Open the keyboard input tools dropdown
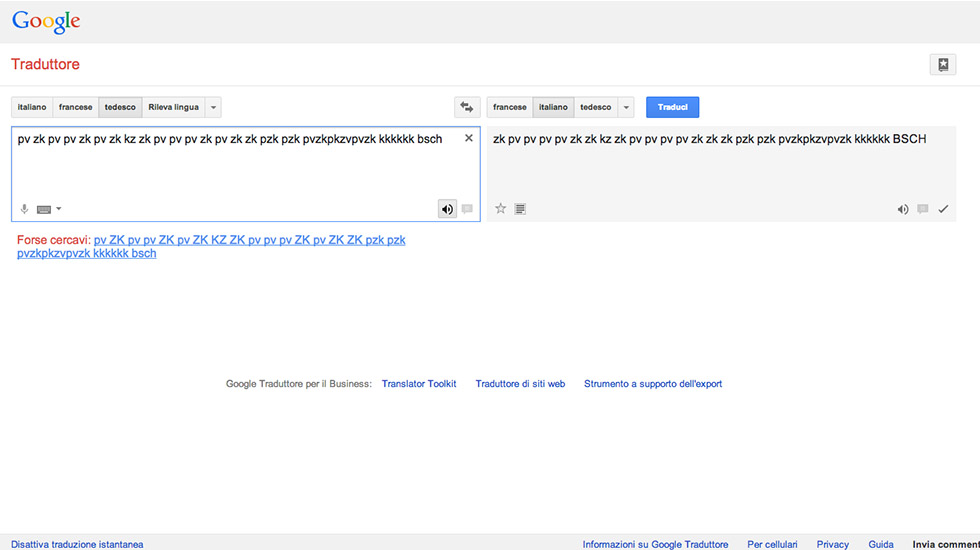The height and width of the screenshot is (550, 980). tap(49, 209)
